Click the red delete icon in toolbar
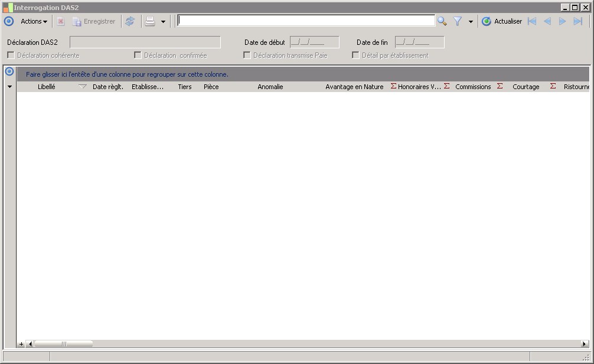This screenshot has width=594, height=364. pos(61,22)
